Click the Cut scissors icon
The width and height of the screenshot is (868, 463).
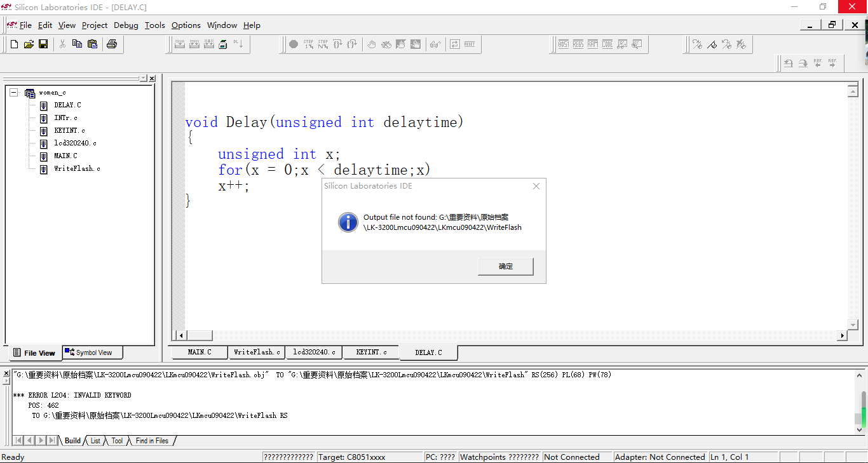point(62,44)
